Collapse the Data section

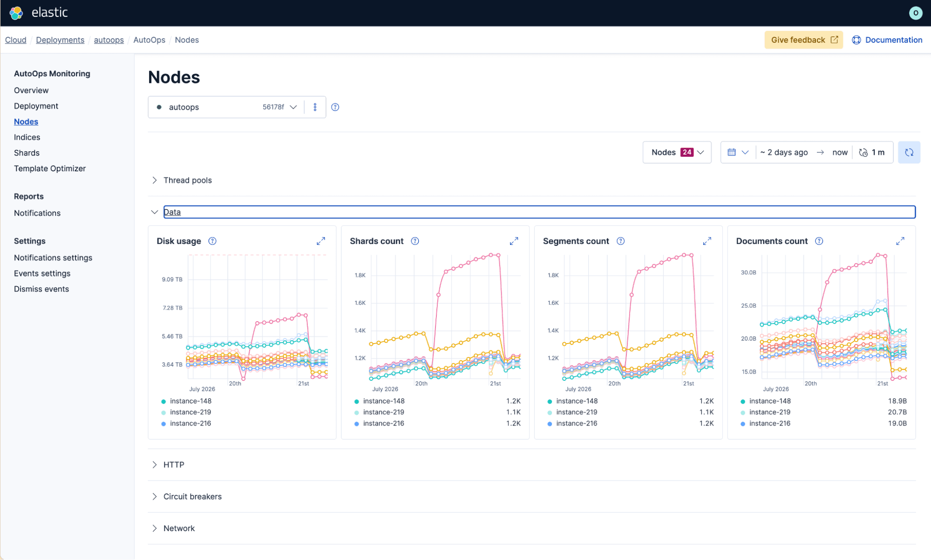click(x=155, y=212)
